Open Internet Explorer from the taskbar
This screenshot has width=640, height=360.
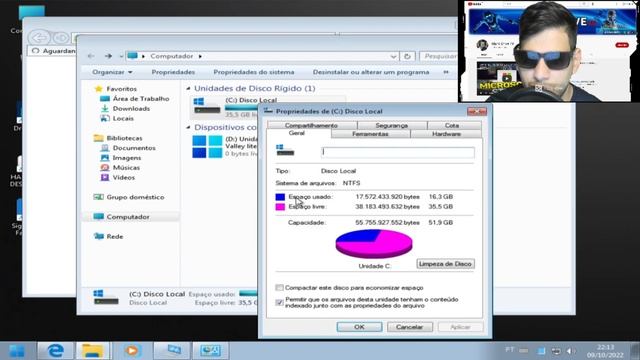56,351
